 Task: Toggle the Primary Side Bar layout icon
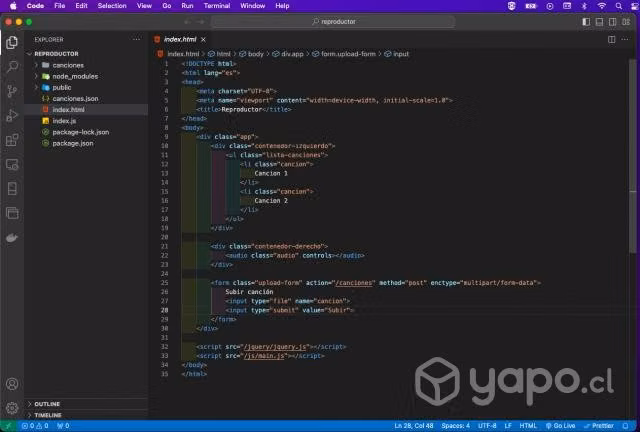click(x=586, y=22)
